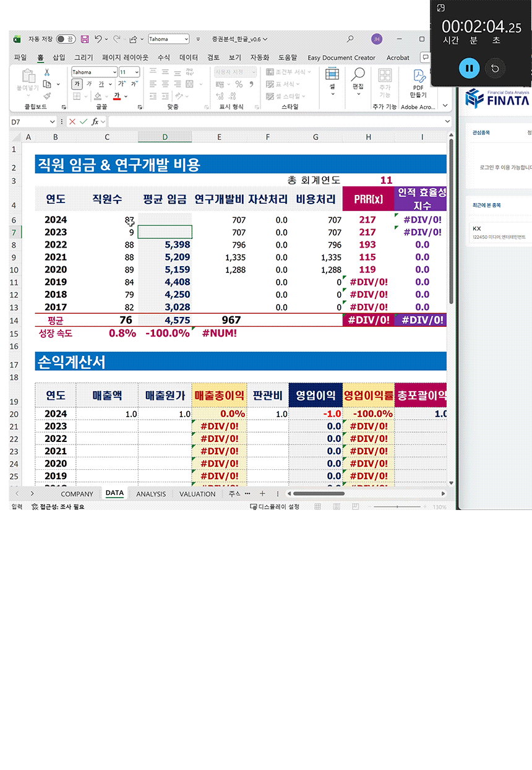Screen dimensions: 532x770
Task: Click the add new sheet plus button
Action: [x=262, y=494]
